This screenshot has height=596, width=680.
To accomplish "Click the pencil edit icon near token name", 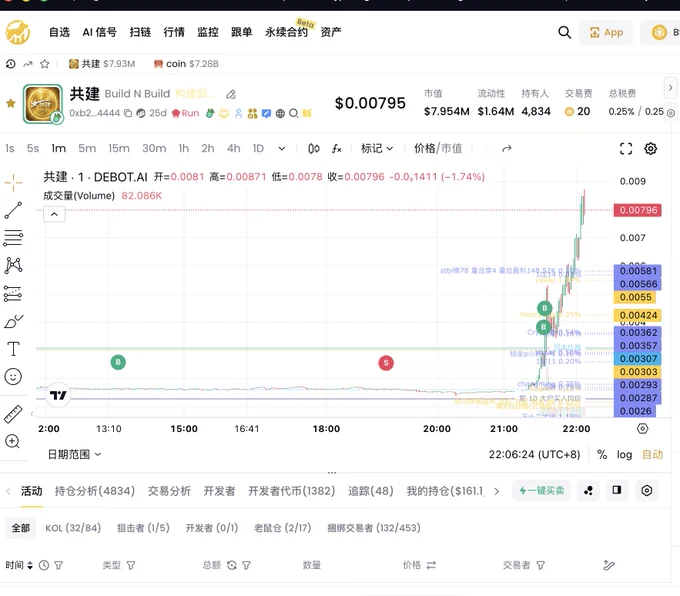I will pyautogui.click(x=231, y=94).
